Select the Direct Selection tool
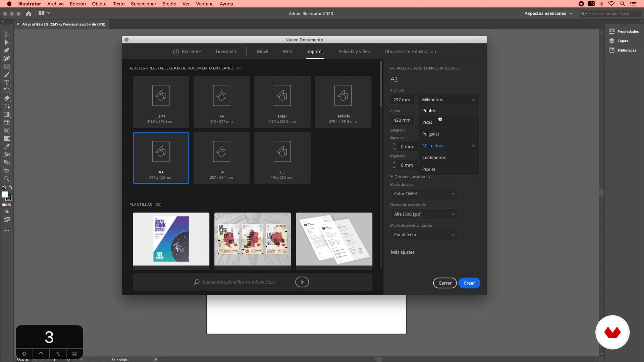The height and width of the screenshot is (362, 644). click(7, 42)
